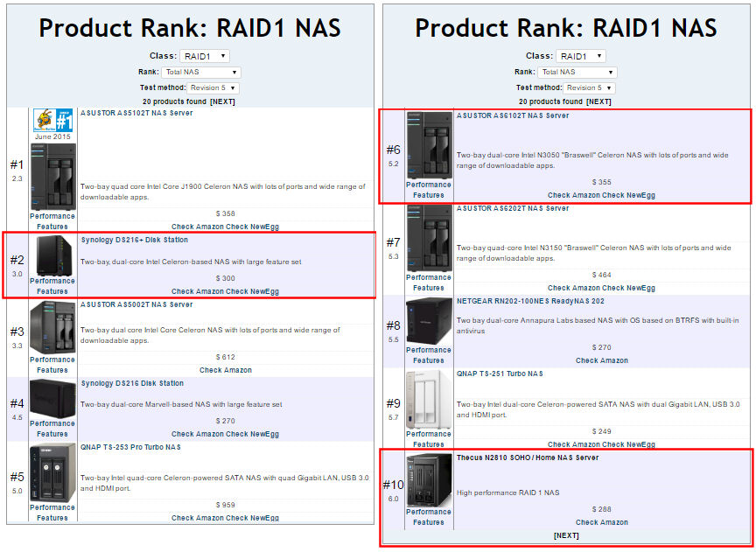Image resolution: width=756 pixels, height=552 pixels.
Task: Open the white QNAP TS-251 product image
Action: pyautogui.click(x=429, y=400)
